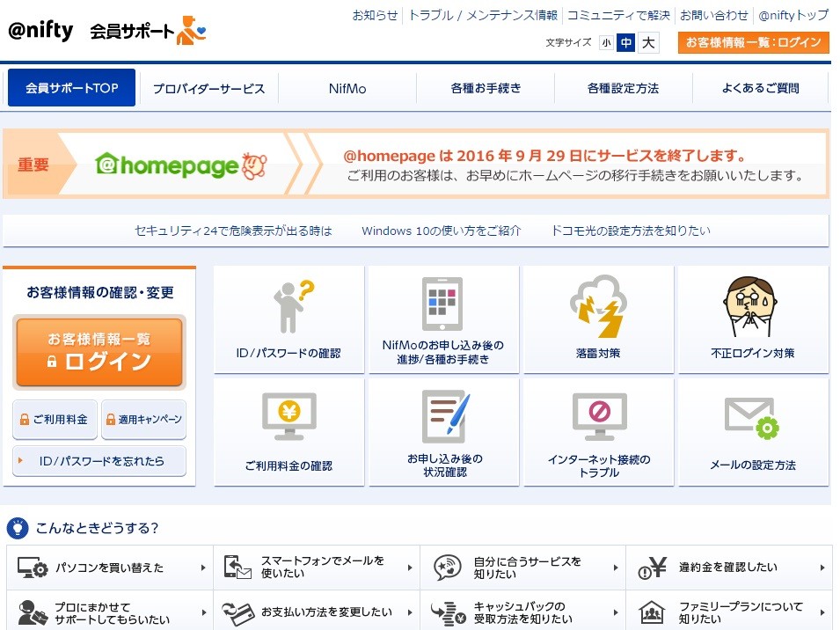Open the お知らせ link
The image size is (840, 630).
point(375,15)
